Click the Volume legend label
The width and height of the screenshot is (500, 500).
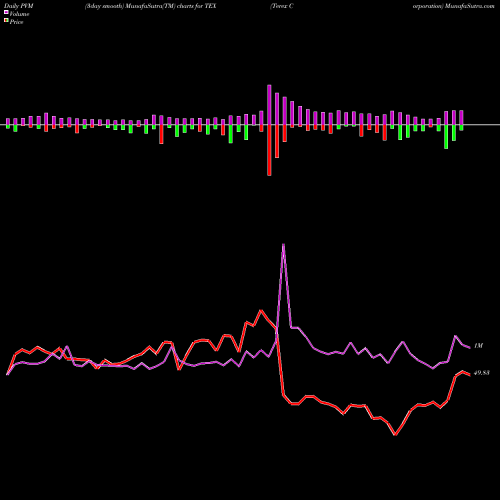tap(19, 14)
